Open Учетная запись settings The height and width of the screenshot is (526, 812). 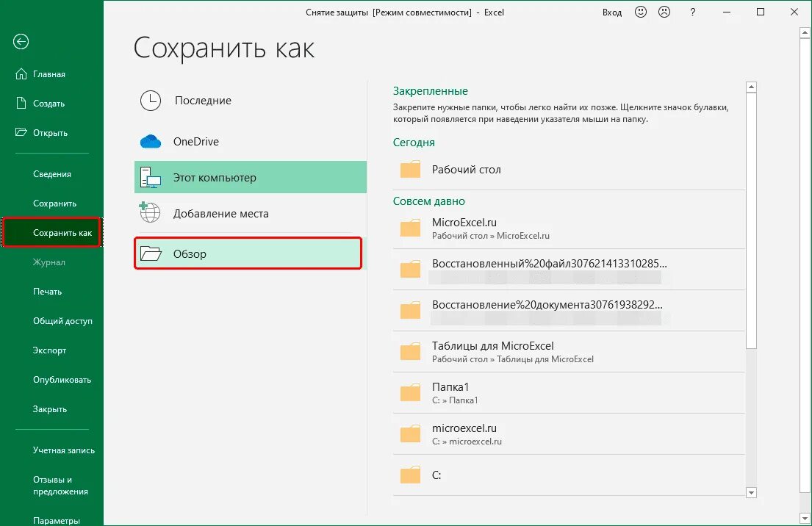[64, 450]
